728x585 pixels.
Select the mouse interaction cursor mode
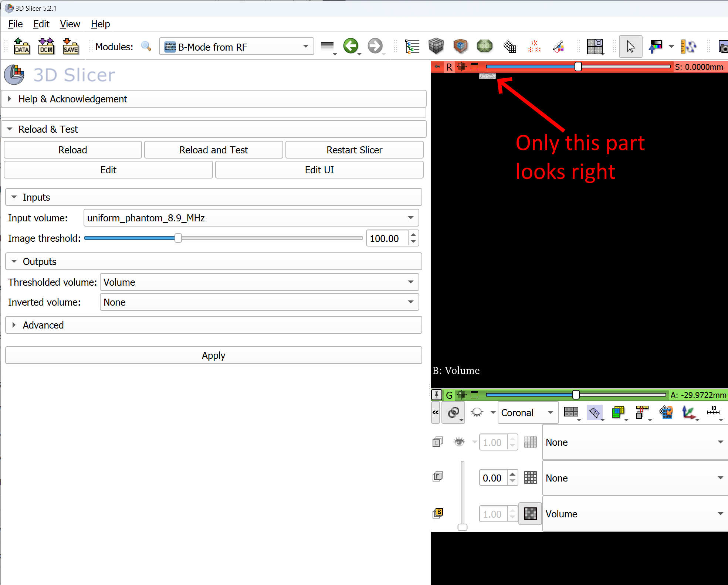pyautogui.click(x=630, y=47)
